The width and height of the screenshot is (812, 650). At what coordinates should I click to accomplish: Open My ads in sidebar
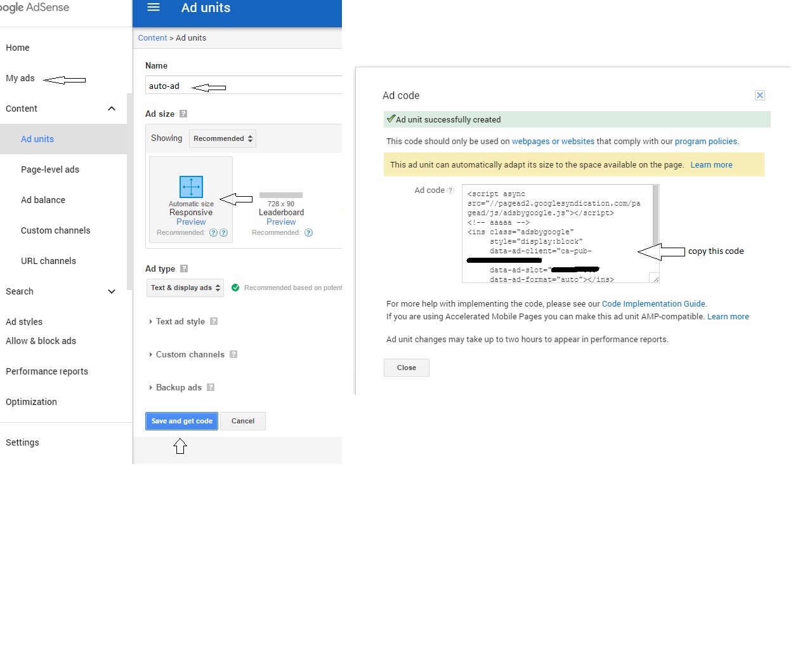coord(20,78)
